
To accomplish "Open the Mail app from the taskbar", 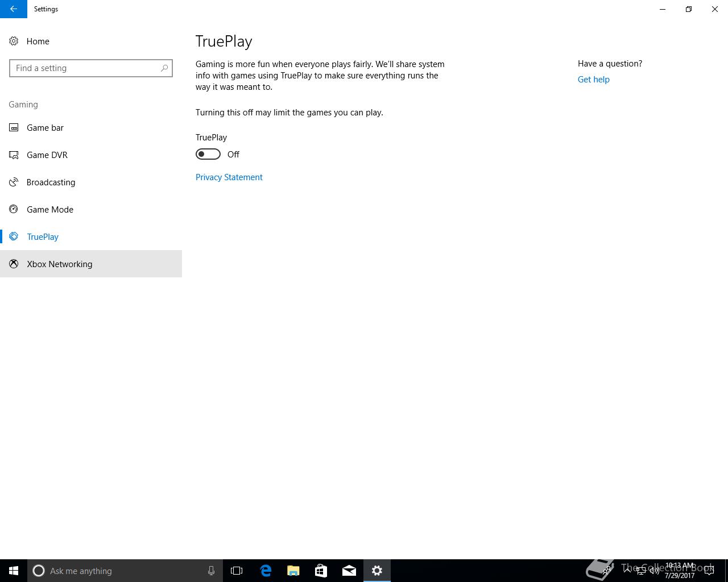I will [349, 571].
